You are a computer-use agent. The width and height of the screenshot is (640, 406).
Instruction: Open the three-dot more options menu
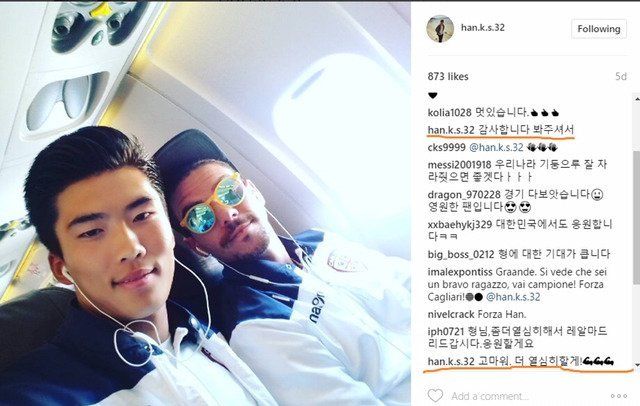[619, 396]
